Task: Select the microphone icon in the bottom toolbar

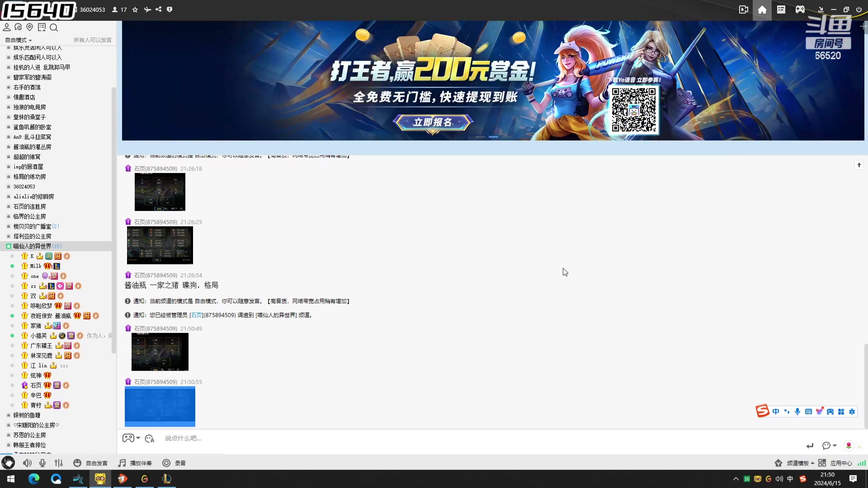Action: coord(42,463)
